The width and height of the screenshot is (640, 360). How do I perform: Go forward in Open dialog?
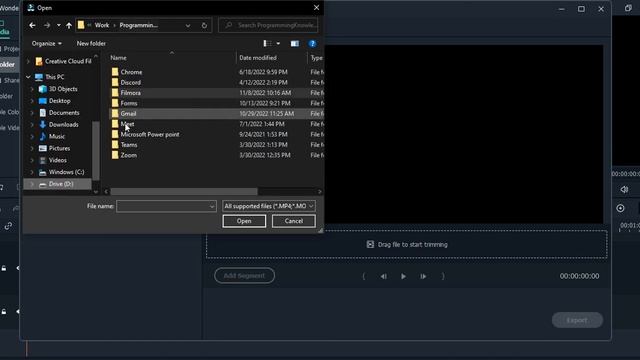pyautogui.click(x=47, y=25)
